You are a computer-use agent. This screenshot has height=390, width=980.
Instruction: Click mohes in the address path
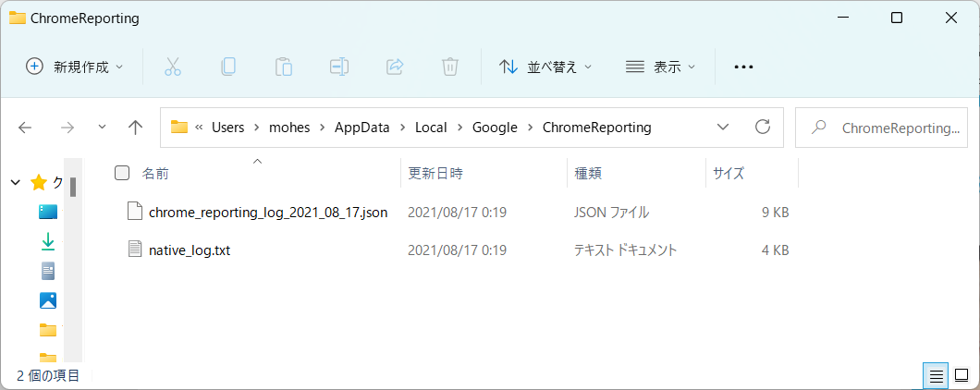click(288, 128)
